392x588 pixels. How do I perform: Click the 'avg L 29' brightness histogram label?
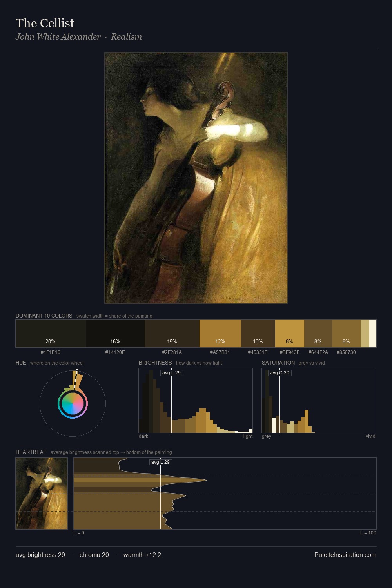click(172, 373)
